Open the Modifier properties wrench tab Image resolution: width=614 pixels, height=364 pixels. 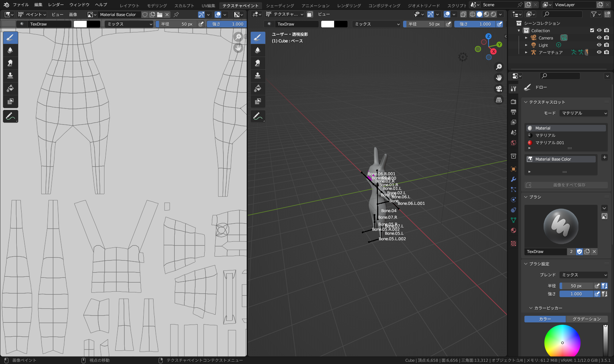point(513,179)
